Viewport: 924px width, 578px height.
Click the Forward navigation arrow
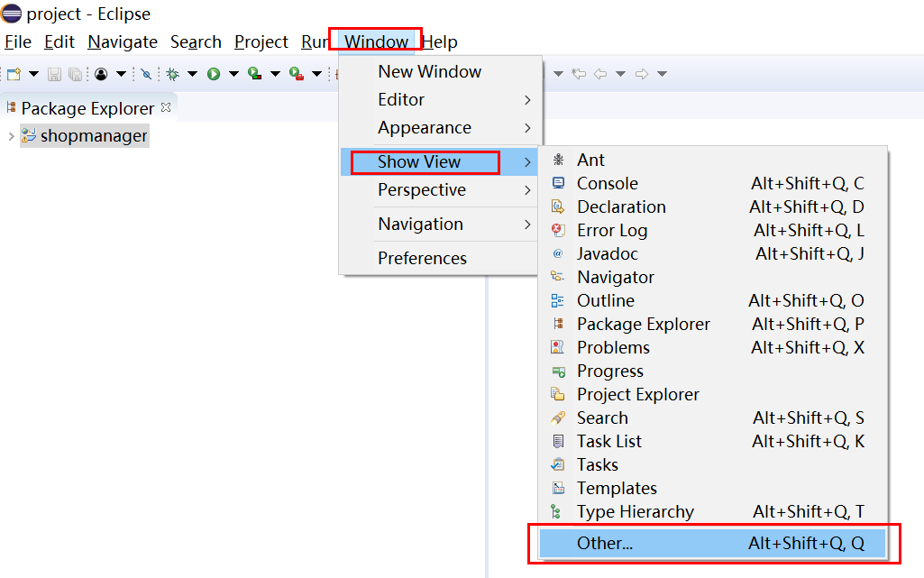pos(642,74)
